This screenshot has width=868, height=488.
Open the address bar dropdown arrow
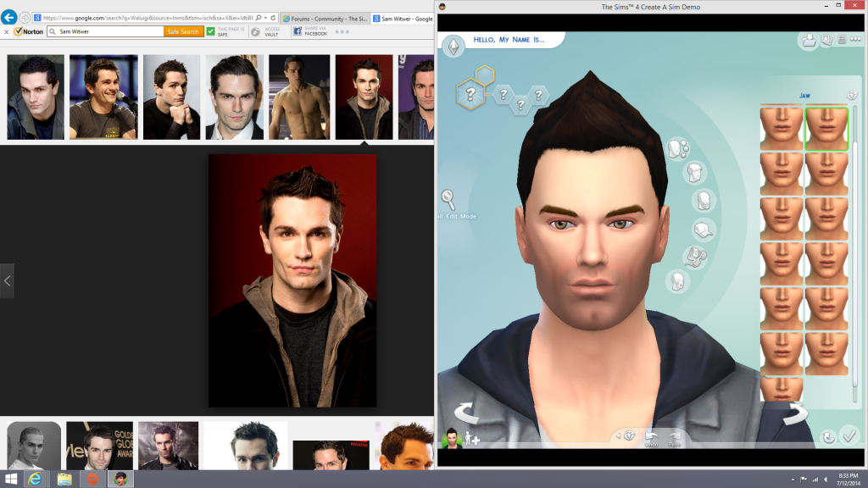265,18
